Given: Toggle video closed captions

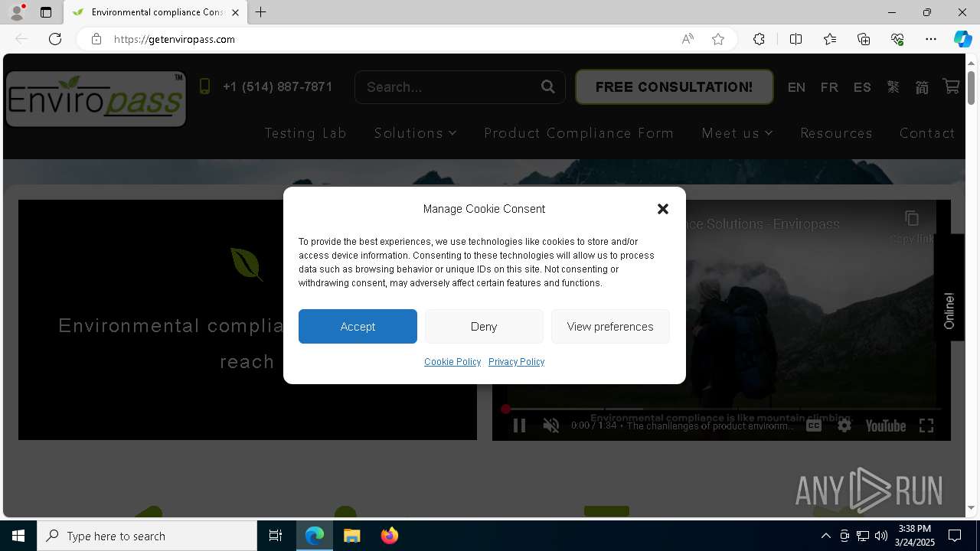Looking at the screenshot, I should click(814, 425).
